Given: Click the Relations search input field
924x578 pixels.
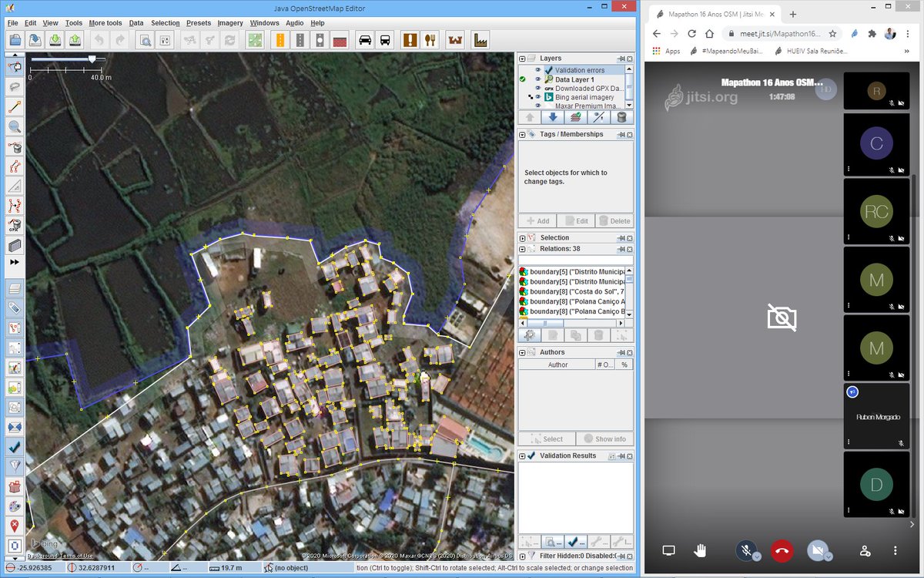Looking at the screenshot, I should (575, 260).
